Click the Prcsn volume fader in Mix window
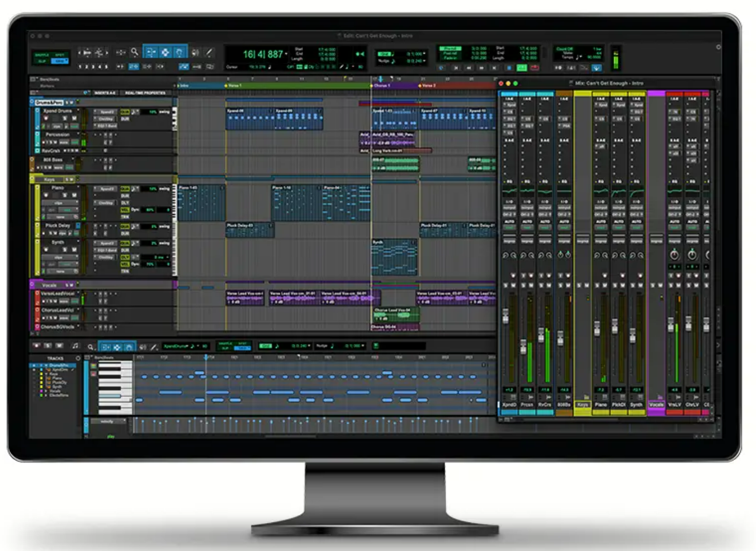Image resolution: width=756 pixels, height=551 pixels. tap(524, 347)
